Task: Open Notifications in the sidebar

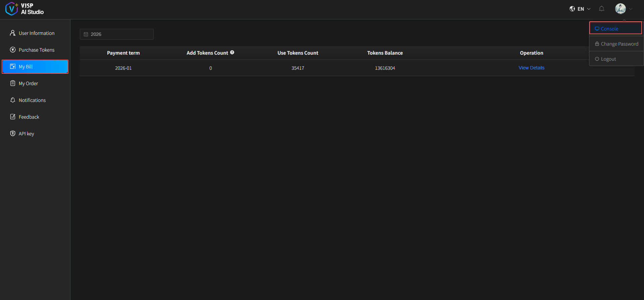Action: [x=32, y=100]
